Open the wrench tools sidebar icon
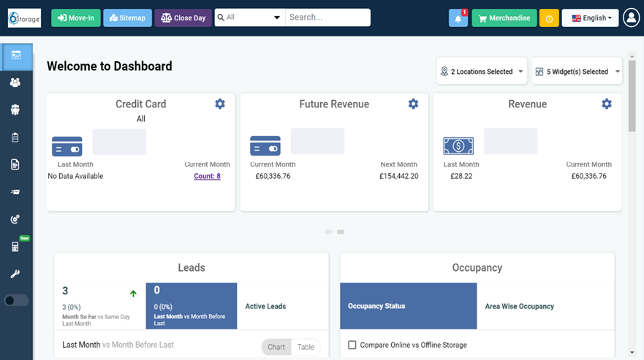644x360 pixels. point(15,274)
